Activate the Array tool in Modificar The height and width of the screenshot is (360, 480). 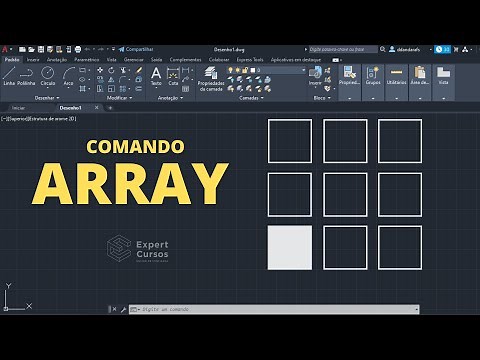tap(123, 89)
